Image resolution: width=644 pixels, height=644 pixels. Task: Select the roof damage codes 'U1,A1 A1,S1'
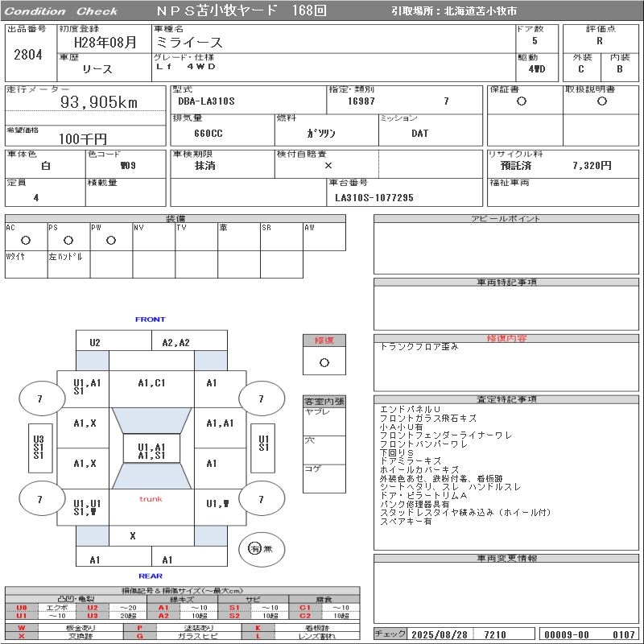point(151,451)
